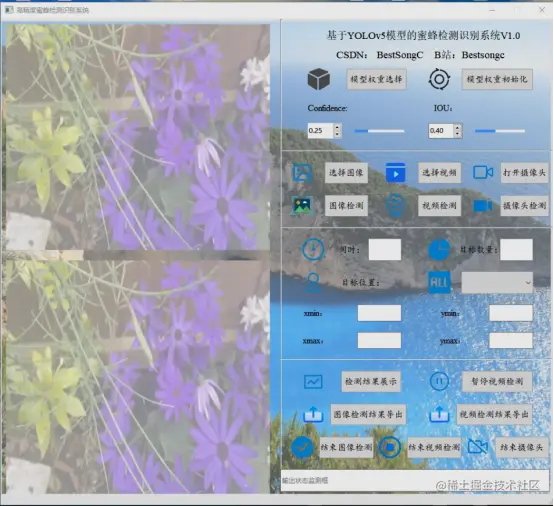Screen dimensions: 554x506
Task: Adjust the Confidence slider
Action: point(379,131)
